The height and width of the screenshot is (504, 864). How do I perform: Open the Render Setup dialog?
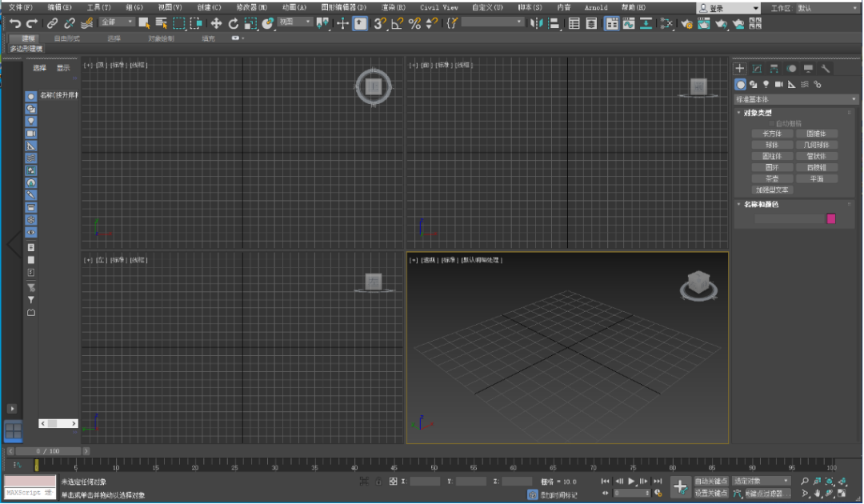(686, 23)
